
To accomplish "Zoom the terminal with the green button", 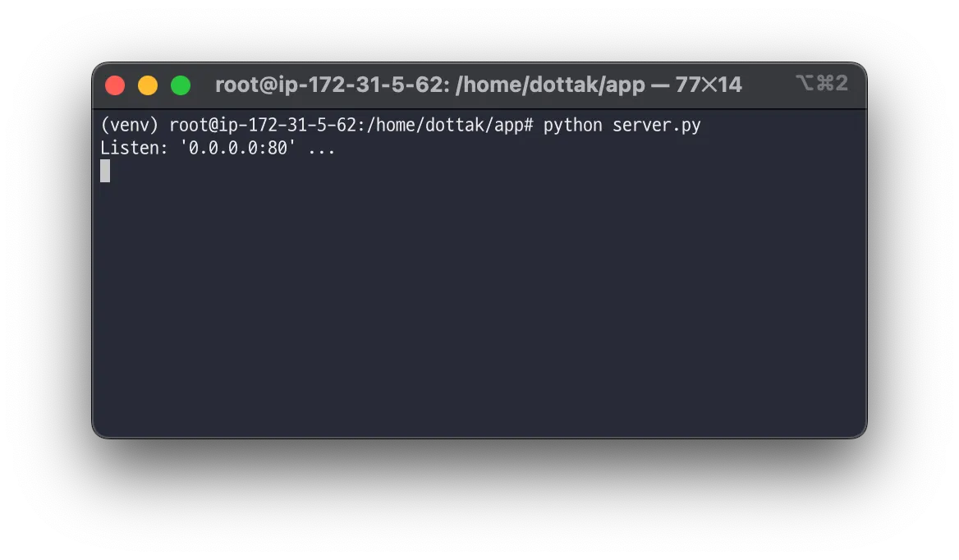I will coord(181,85).
